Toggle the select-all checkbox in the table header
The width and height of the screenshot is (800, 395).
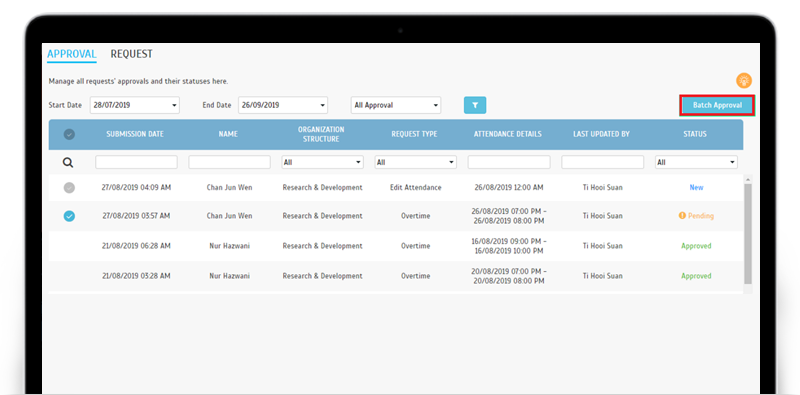69,134
